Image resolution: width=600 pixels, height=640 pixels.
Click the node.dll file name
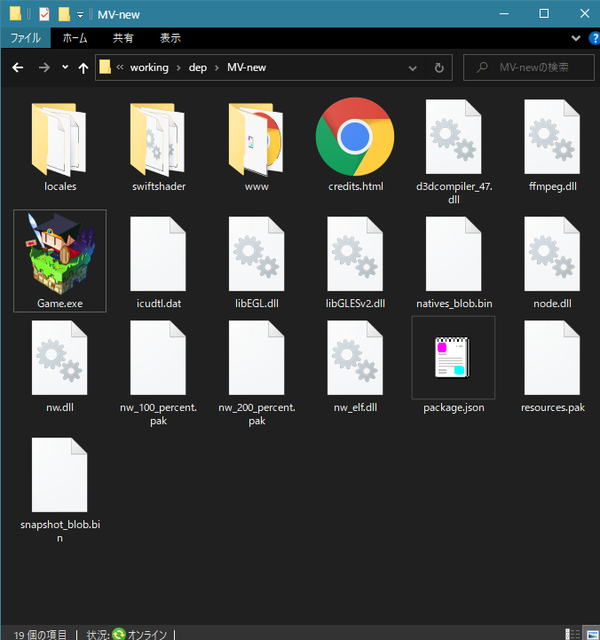tap(552, 303)
